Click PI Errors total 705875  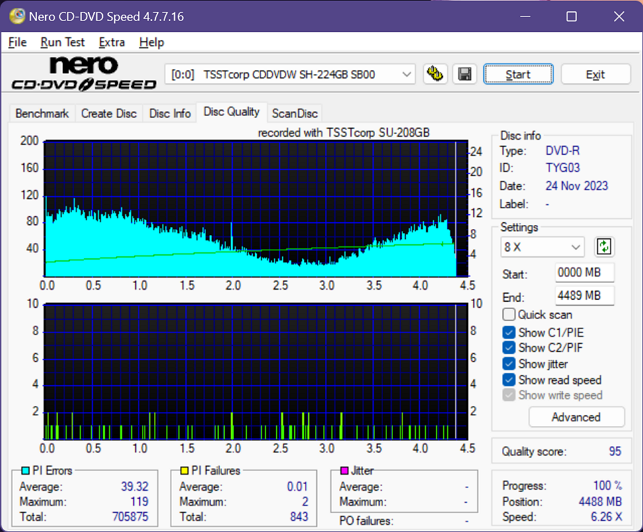[130, 516]
